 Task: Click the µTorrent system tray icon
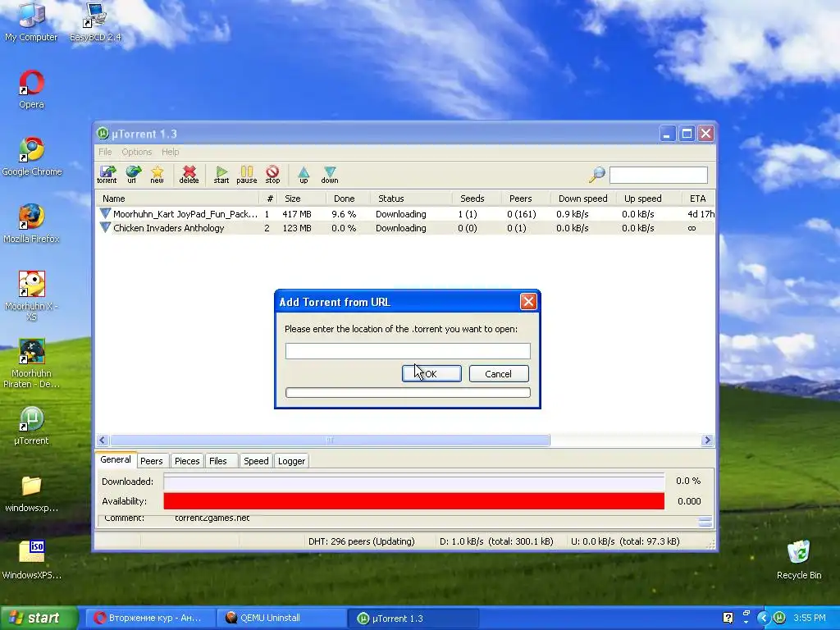779,618
